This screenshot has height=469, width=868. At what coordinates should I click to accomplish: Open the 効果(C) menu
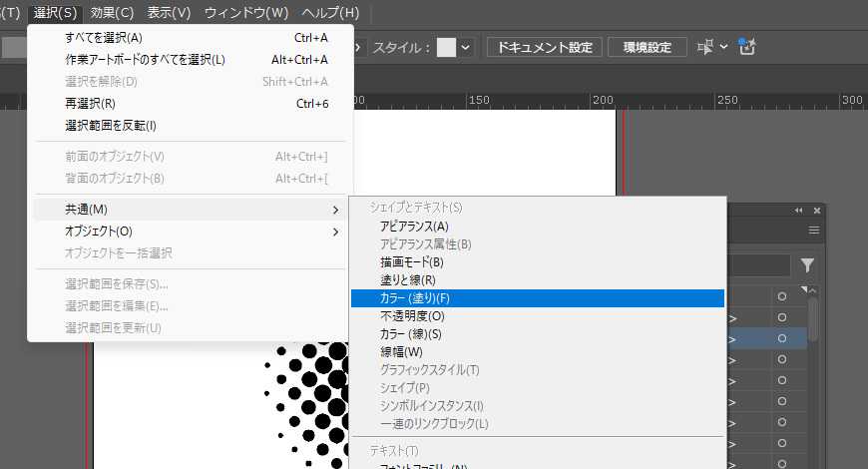point(112,13)
